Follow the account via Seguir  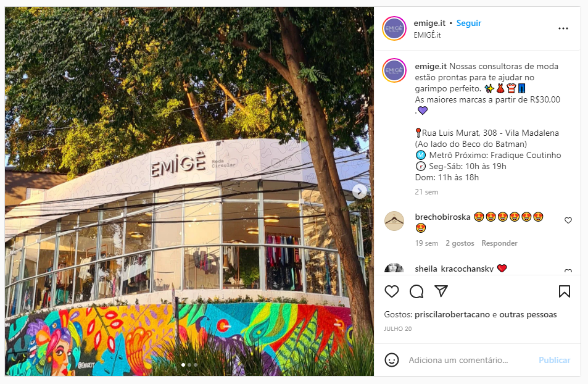click(469, 23)
